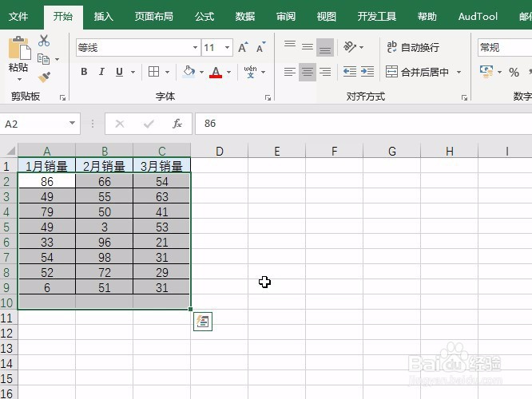The height and width of the screenshot is (399, 532).
Task: Open the Name Box dropdown arrow
Action: [x=72, y=123]
